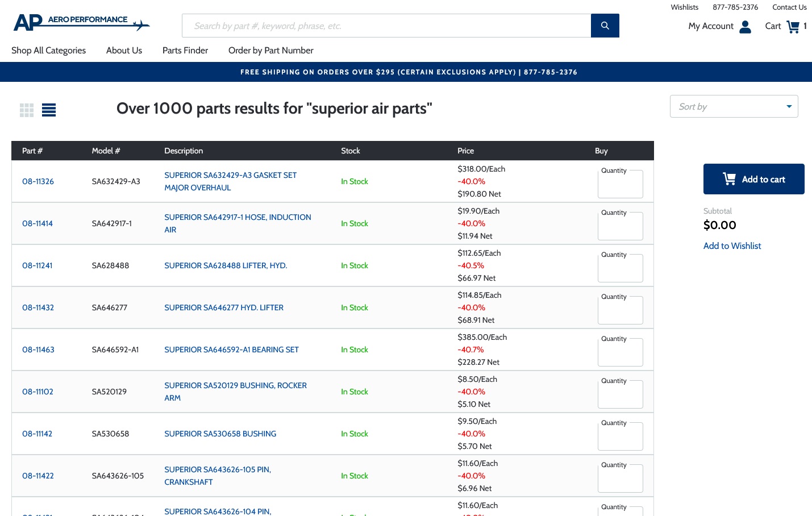
Task: Open SA530658 Bushing description link
Action: 220,434
